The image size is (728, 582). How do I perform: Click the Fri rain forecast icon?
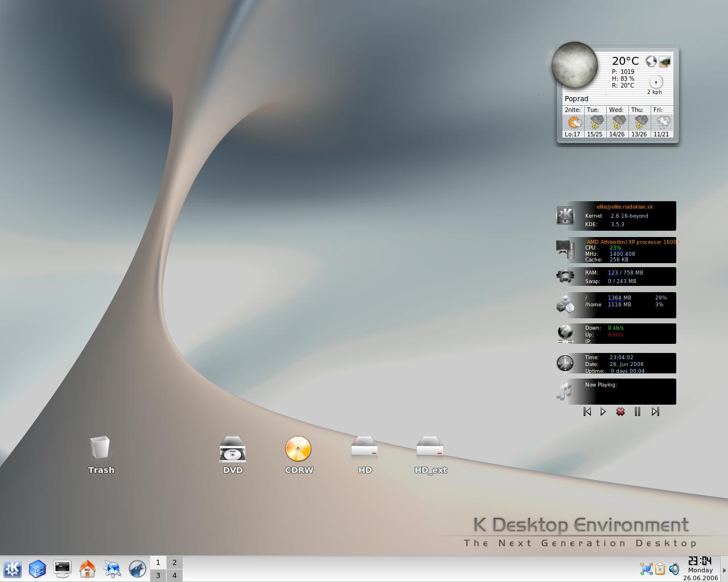click(663, 122)
